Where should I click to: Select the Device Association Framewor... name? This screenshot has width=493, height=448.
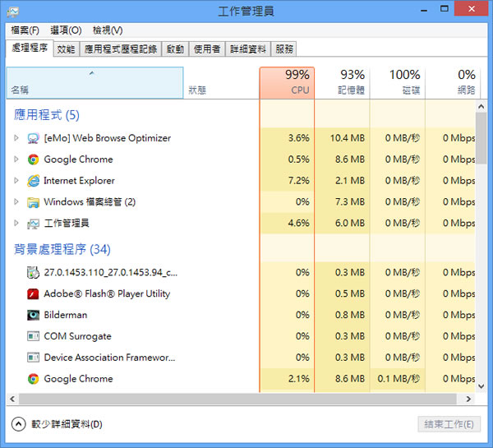pyautogui.click(x=109, y=358)
